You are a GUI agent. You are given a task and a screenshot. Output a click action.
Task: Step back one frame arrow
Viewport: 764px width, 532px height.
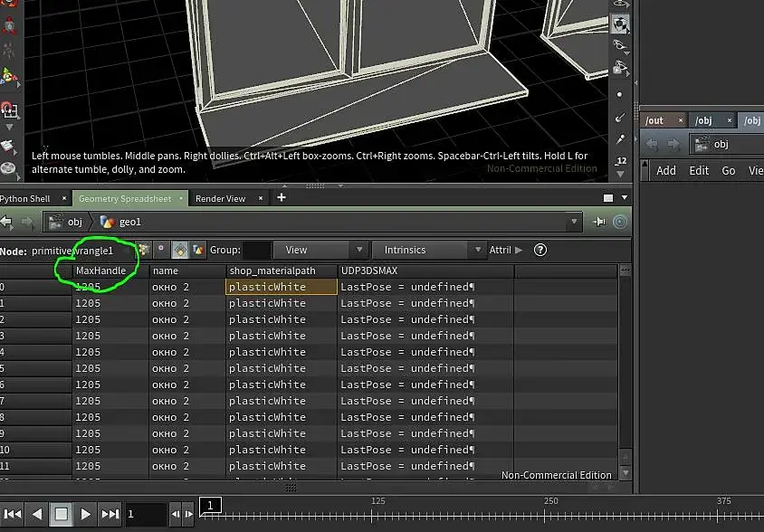[176, 514]
